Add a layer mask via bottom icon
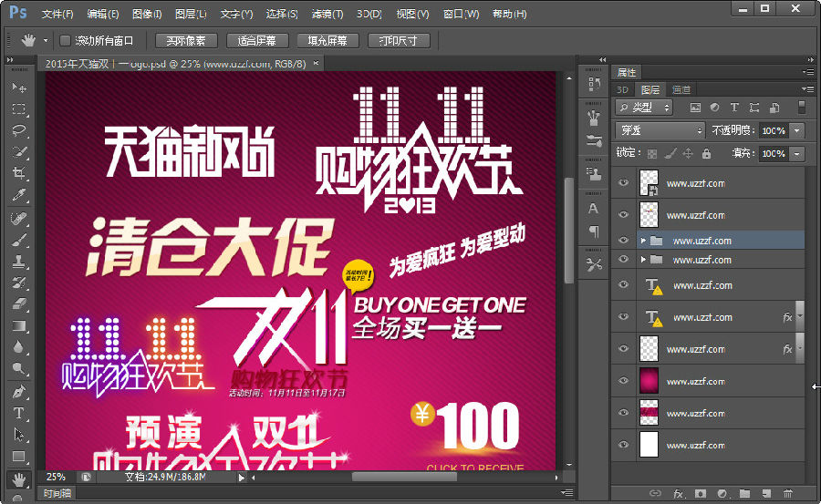 click(700, 493)
